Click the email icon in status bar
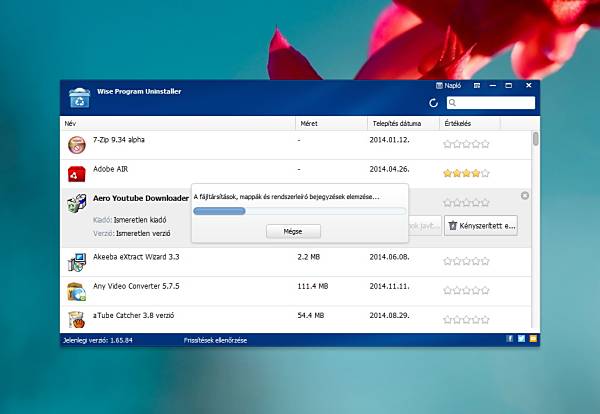The width and height of the screenshot is (600, 414). pos(533,339)
